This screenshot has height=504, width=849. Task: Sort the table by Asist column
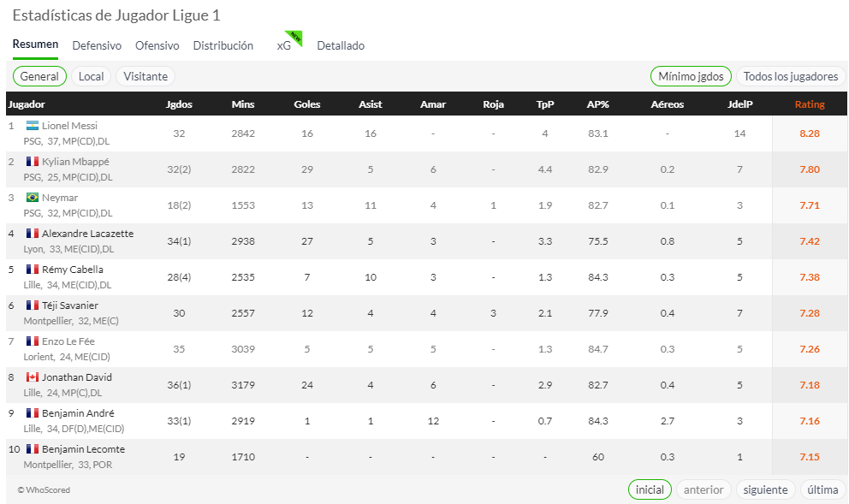coord(371,104)
